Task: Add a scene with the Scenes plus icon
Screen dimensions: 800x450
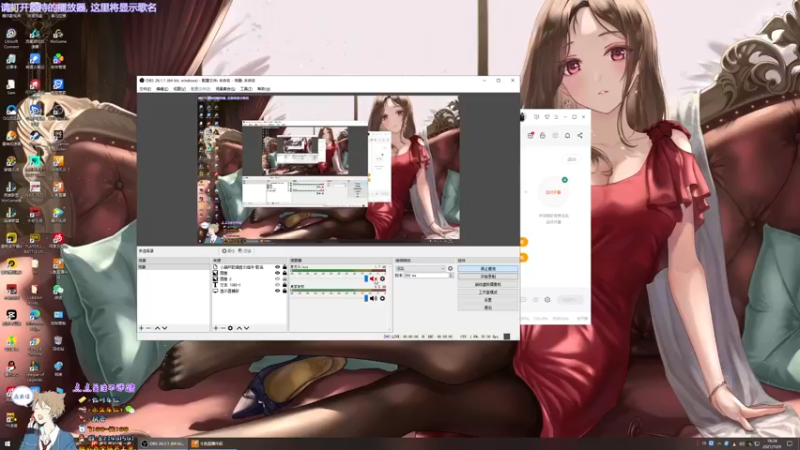Action: click(141, 328)
